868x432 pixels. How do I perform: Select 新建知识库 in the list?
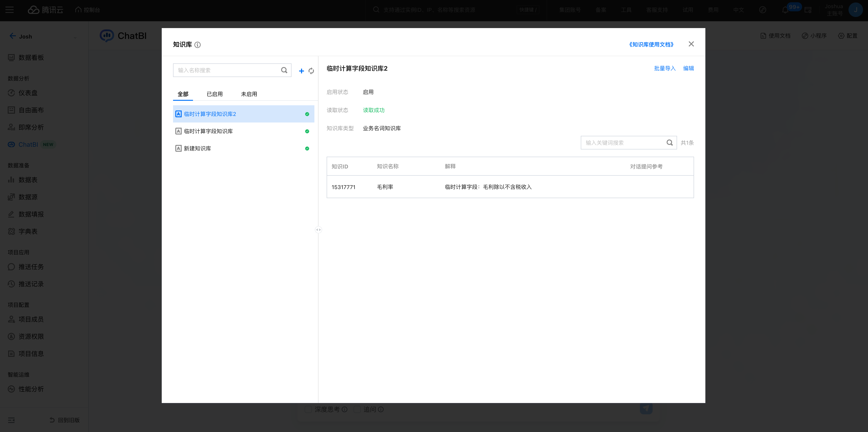[243, 148]
